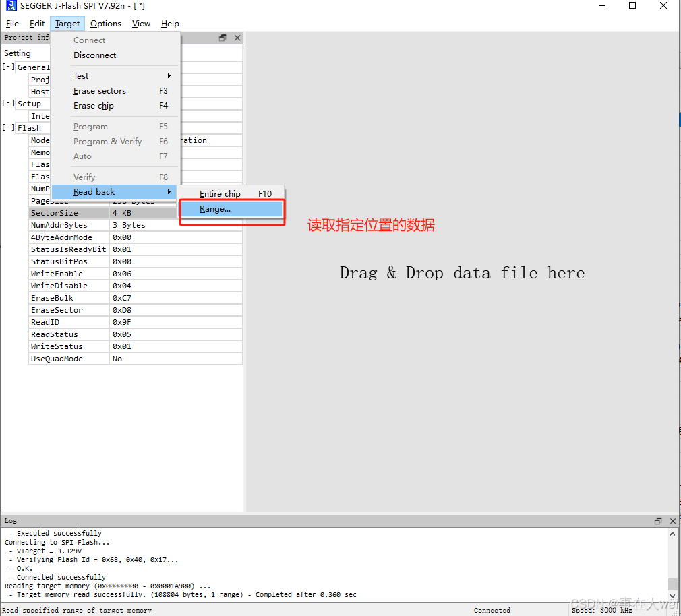Maximize the J-Flash SPI window

632,5
